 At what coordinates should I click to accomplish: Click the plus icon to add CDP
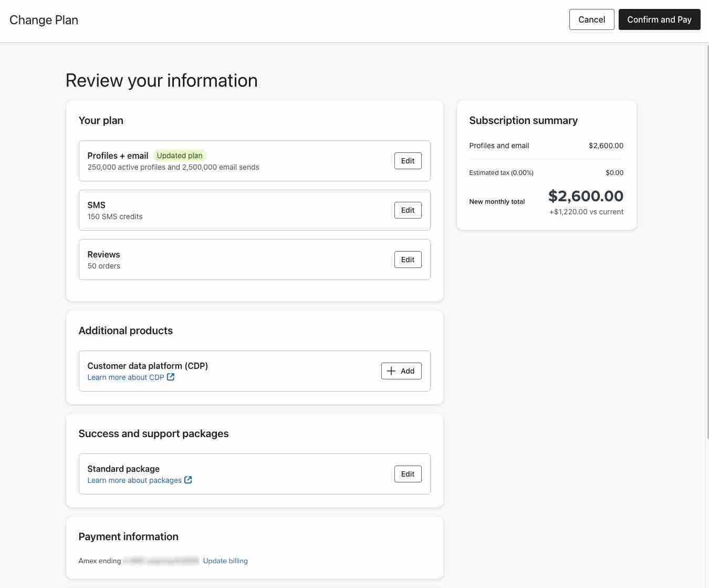click(x=391, y=371)
